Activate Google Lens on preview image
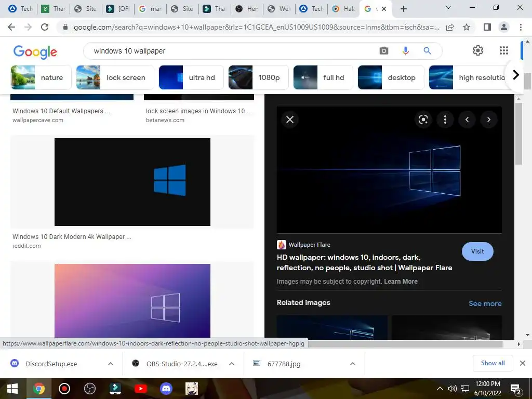532x399 pixels. pyautogui.click(x=423, y=119)
